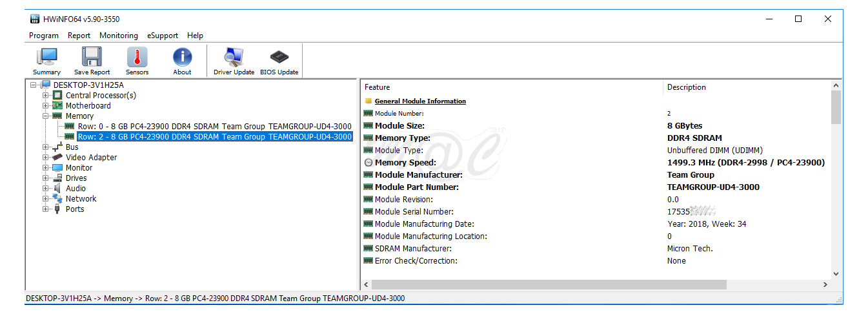Open the Monitoring menu
868x314 pixels.
point(119,36)
